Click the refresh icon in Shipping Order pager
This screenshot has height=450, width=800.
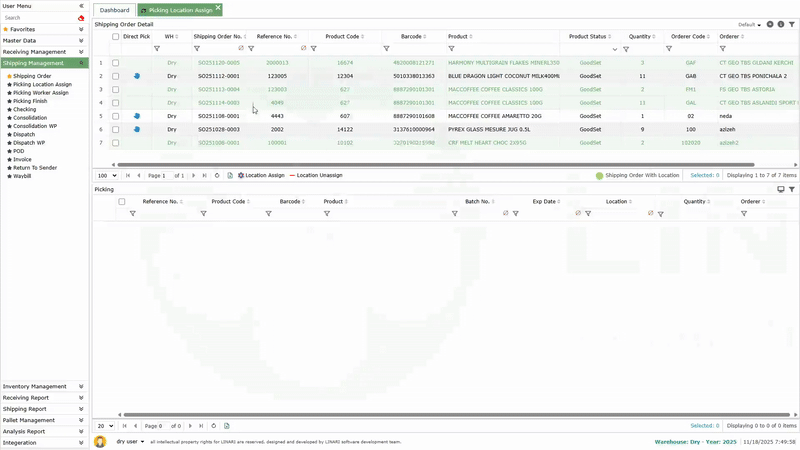pos(217,175)
